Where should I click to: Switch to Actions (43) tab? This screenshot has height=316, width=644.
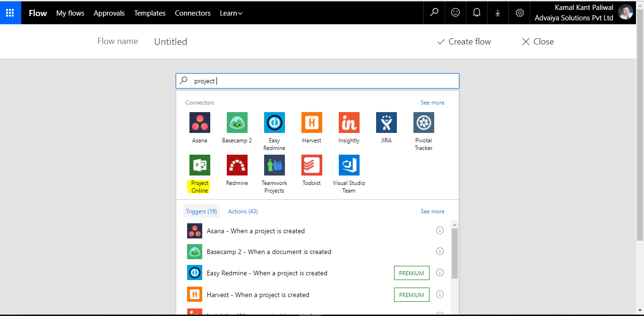tap(243, 211)
